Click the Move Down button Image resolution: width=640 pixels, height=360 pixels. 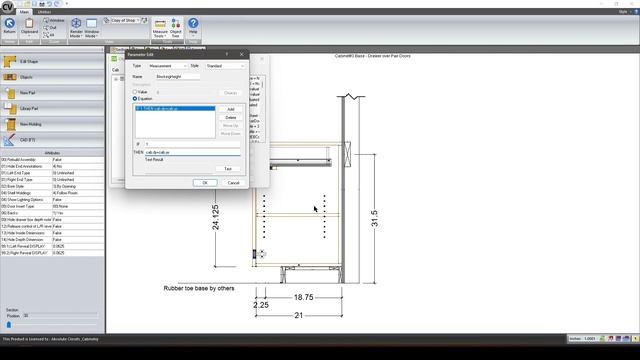[231, 134]
